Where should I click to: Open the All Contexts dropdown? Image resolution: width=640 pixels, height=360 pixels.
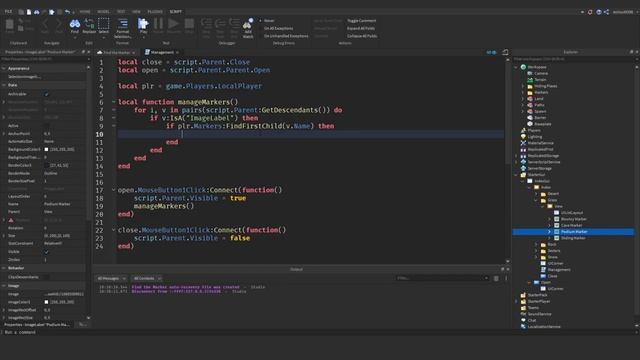pyautogui.click(x=147, y=278)
